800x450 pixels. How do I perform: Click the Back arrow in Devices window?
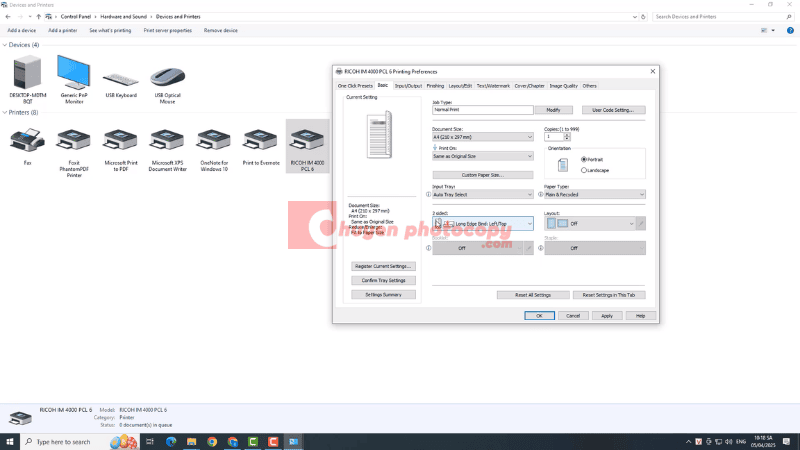(8, 17)
